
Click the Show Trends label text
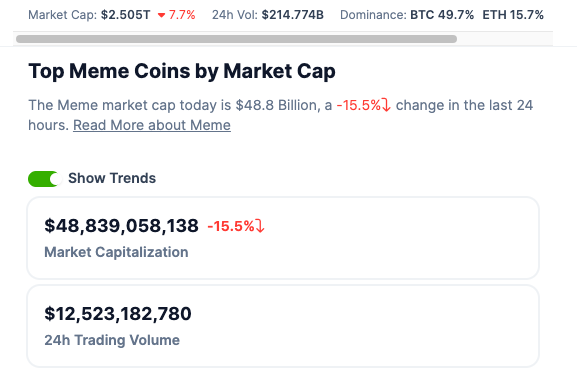tap(112, 179)
